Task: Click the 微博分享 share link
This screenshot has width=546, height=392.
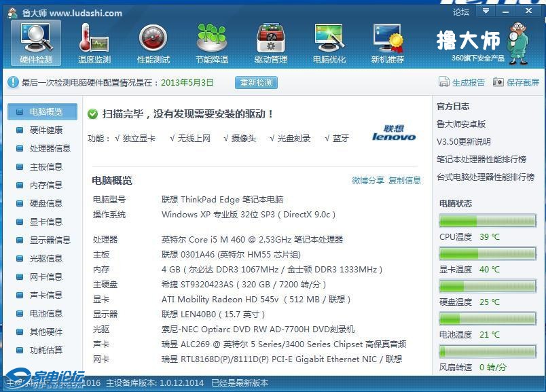Action: [x=368, y=181]
